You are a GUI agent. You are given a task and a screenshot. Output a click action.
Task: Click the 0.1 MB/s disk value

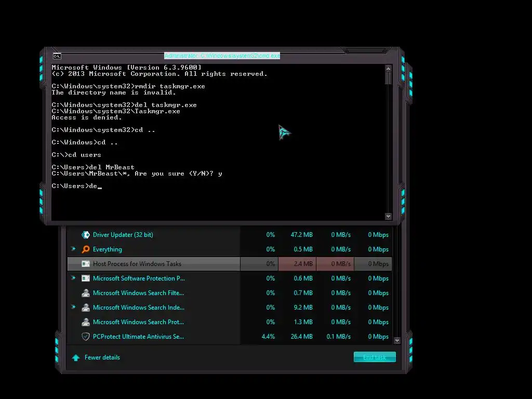pos(339,337)
